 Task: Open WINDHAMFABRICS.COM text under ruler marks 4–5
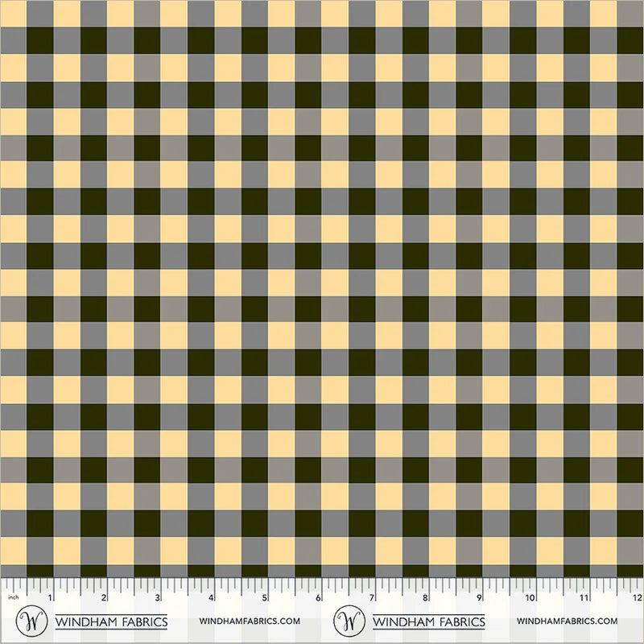pos(250,621)
